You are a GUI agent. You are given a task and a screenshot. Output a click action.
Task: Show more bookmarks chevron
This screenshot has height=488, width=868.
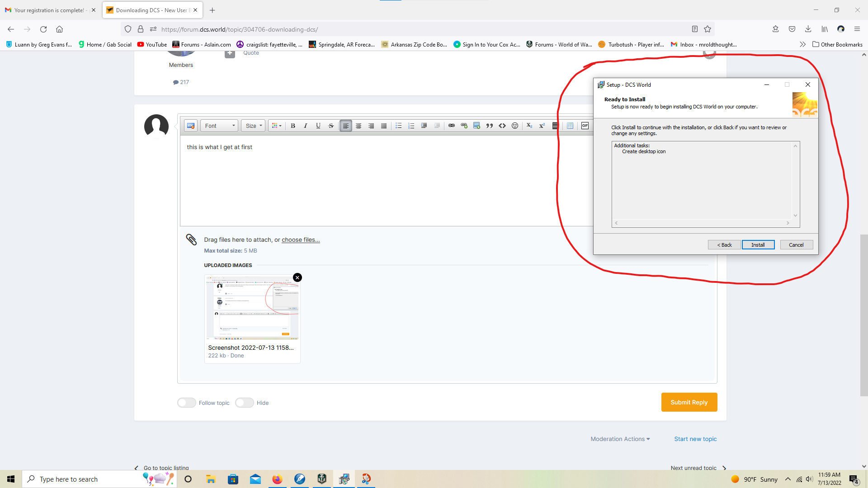click(802, 44)
